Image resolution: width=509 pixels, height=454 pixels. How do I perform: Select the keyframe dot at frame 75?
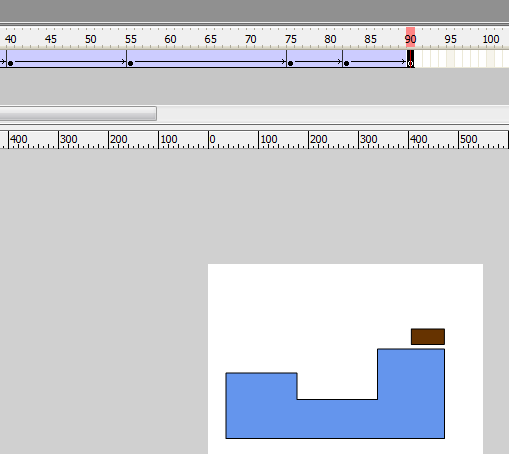(290, 63)
